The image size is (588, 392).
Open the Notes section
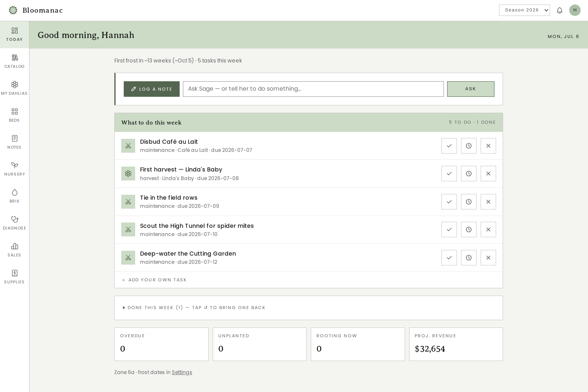click(x=14, y=143)
